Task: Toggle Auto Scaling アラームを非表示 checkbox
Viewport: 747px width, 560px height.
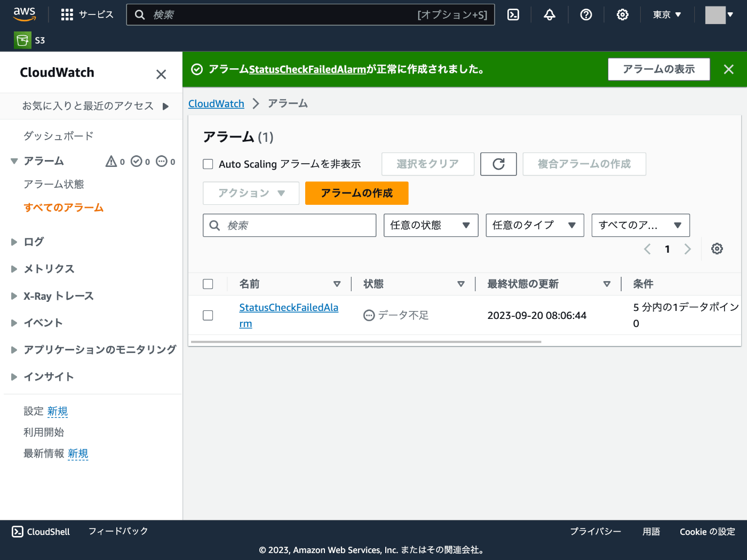Action: [208, 164]
